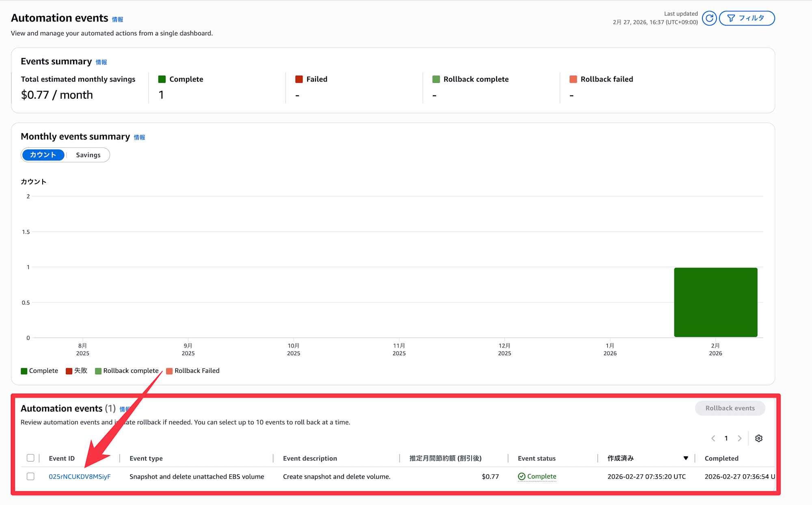This screenshot has height=505, width=812.
Task: Select all events header checkbox
Action: point(30,458)
